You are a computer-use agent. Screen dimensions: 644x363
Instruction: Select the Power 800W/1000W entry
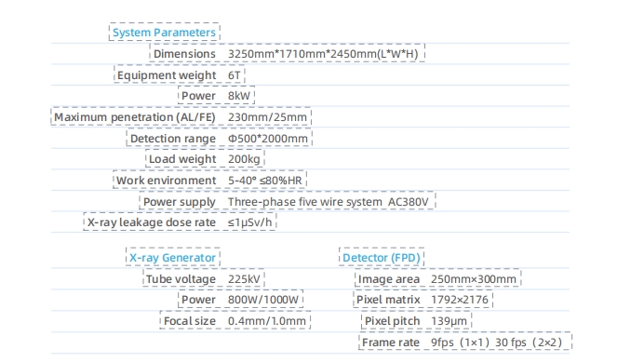point(241,299)
